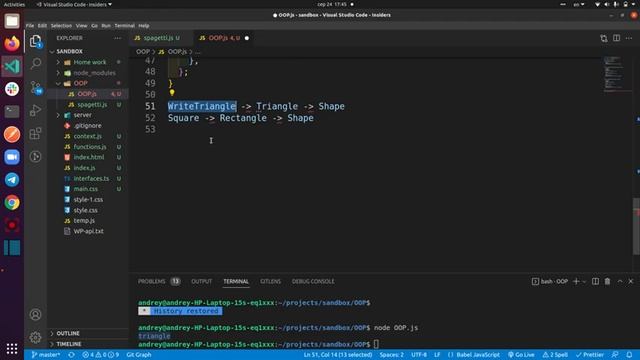Open Run and Debug view icon
Image resolution: width=640 pixels, height=360 pixels.
tap(36, 110)
